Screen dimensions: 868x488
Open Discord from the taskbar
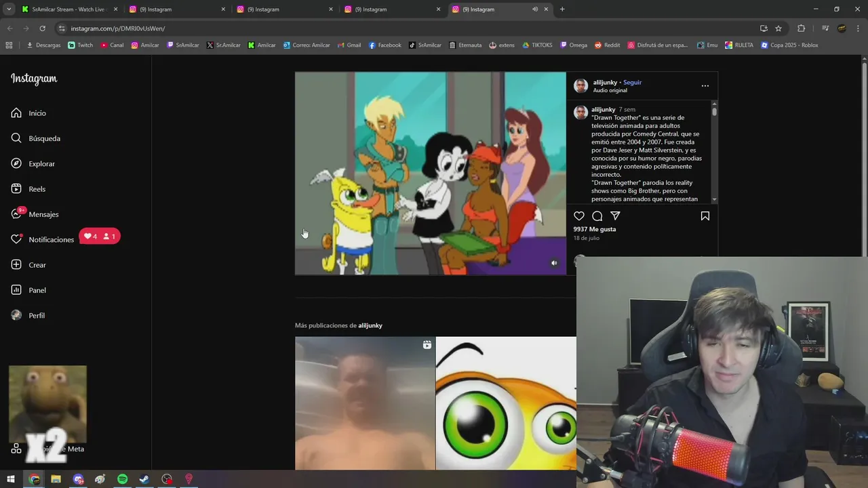[78, 479]
